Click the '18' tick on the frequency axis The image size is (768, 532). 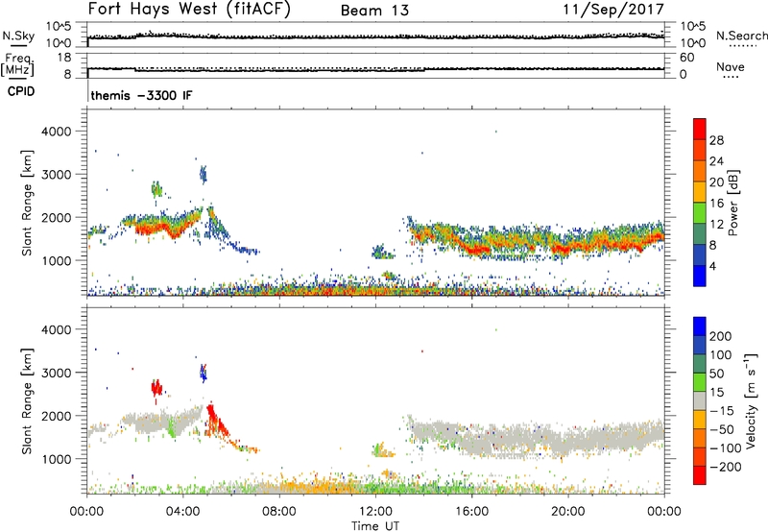[64, 58]
